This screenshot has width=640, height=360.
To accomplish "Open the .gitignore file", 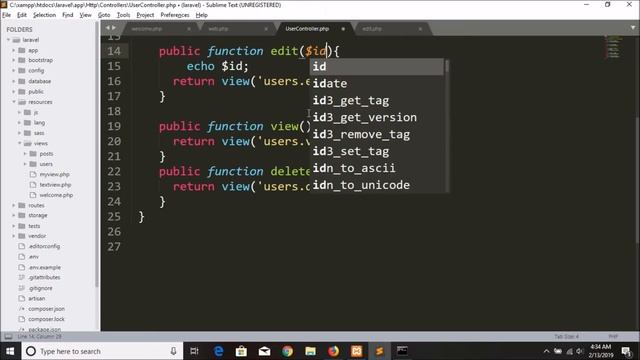I will (x=40, y=288).
